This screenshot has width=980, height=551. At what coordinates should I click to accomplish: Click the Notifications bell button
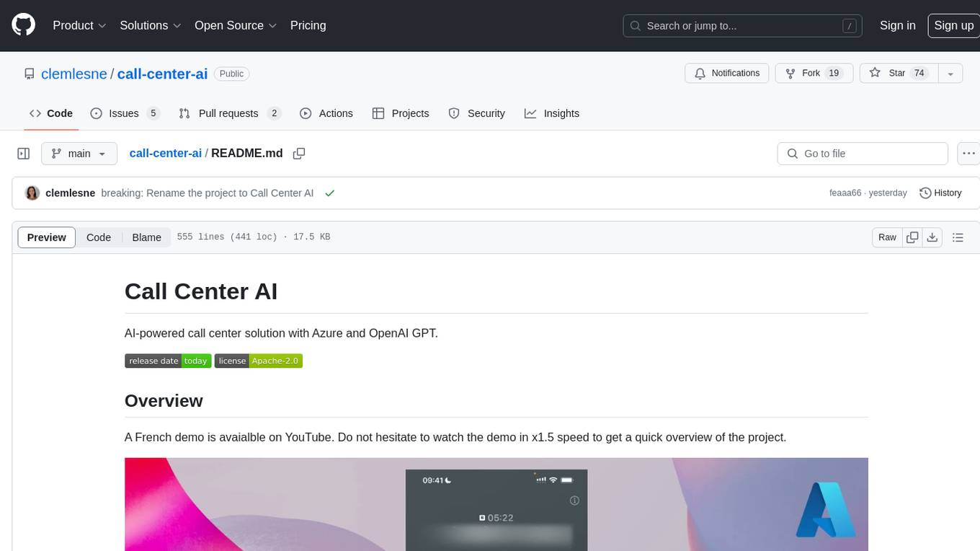point(727,74)
